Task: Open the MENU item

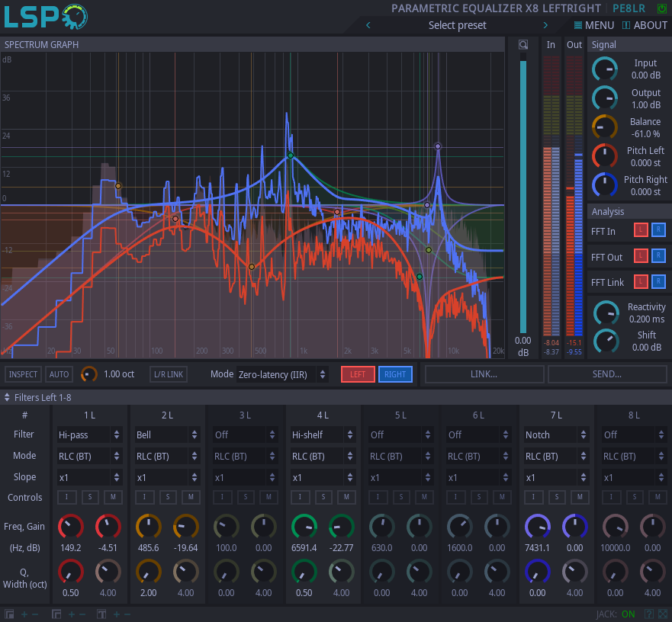Action: pyautogui.click(x=593, y=25)
